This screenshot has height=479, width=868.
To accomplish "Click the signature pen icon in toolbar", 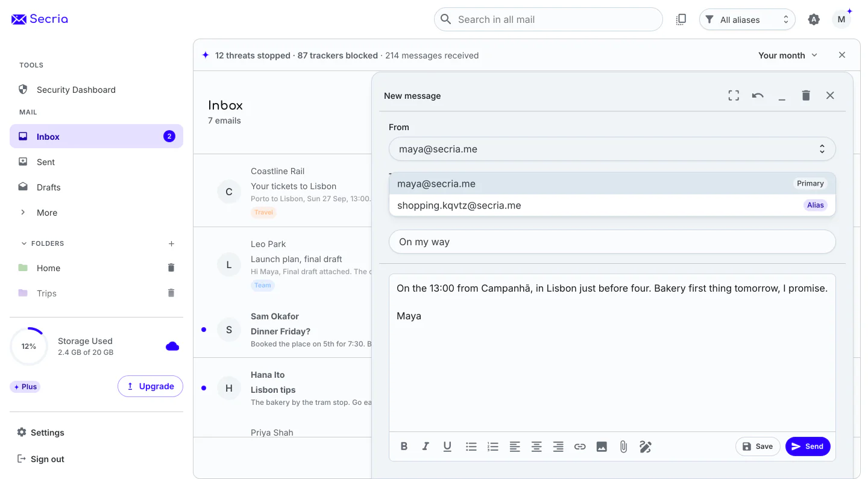I will tap(646, 446).
